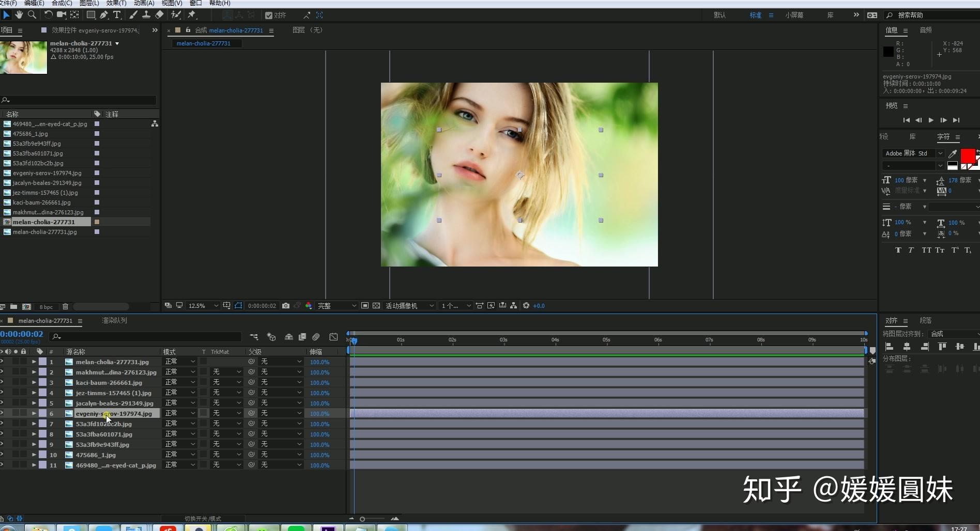Expand layer 5 jacalyn-beales properties
The image size is (980, 531).
(x=34, y=403)
